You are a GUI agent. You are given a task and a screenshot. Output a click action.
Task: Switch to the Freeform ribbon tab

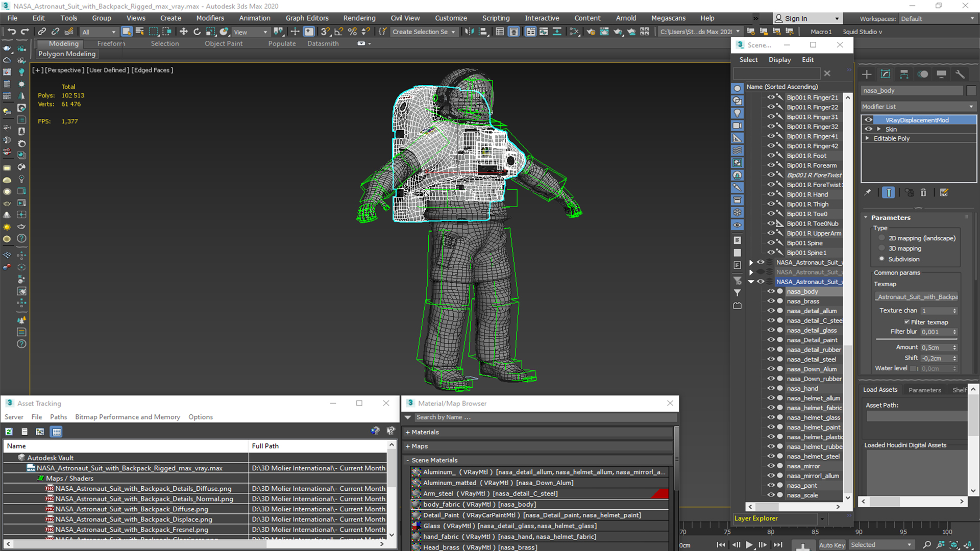tap(111, 43)
